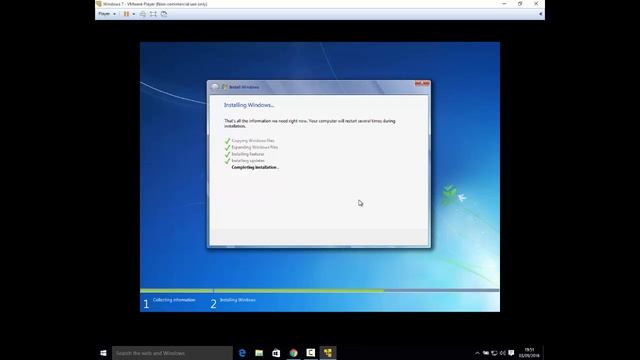
Task: Click the 'Installing Windows...' heading text
Action: click(x=249, y=105)
